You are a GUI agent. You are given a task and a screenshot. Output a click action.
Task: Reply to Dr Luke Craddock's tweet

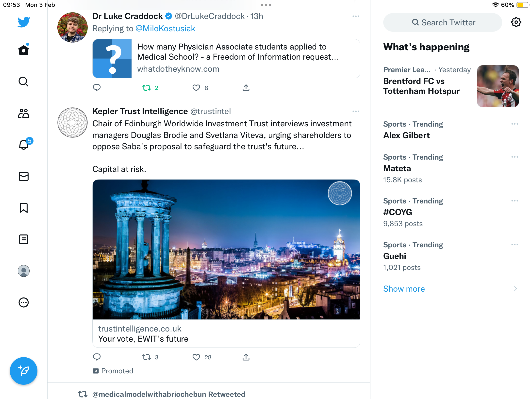tap(97, 87)
